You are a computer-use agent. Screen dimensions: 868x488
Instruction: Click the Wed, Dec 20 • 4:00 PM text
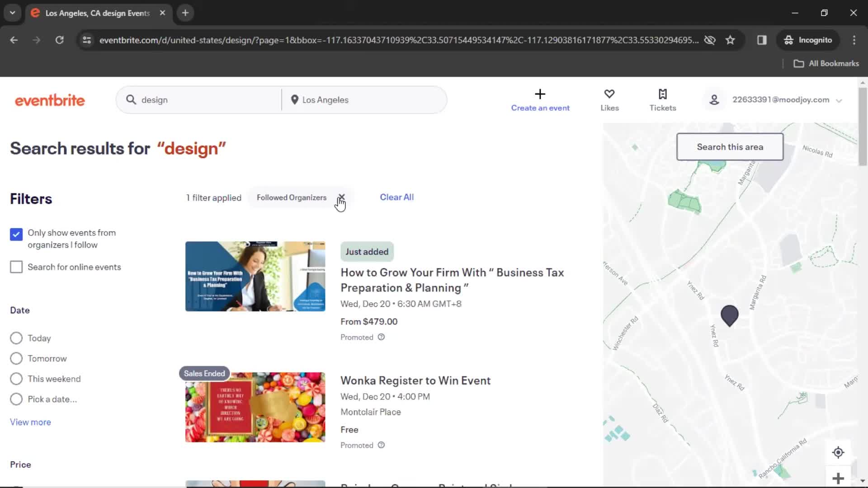[x=385, y=396]
